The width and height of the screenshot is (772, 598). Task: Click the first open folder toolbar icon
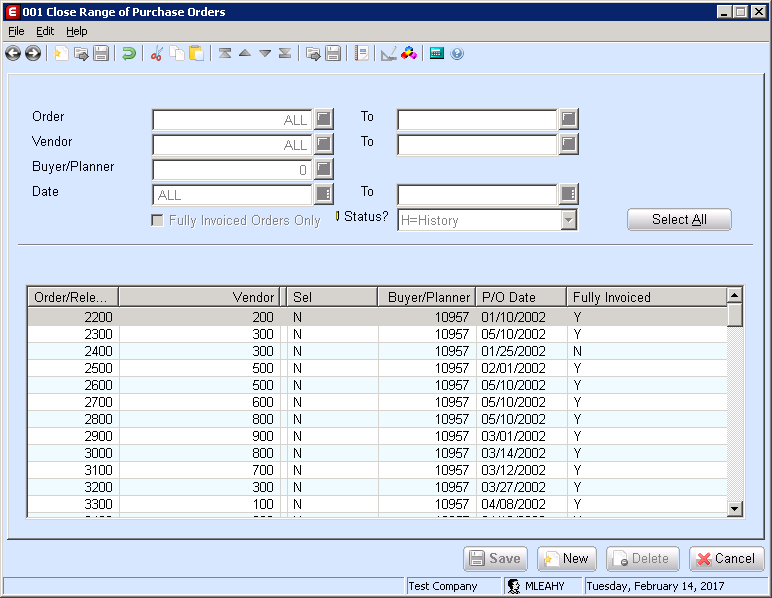pos(81,53)
